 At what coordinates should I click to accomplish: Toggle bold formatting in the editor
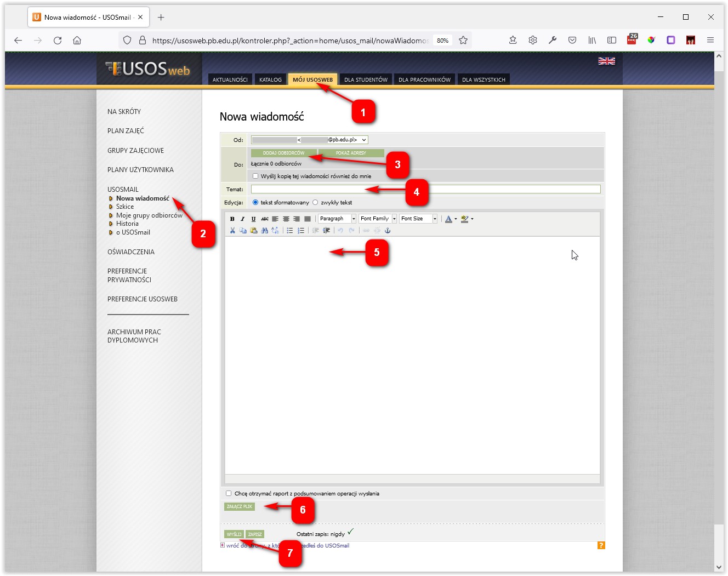click(x=232, y=219)
